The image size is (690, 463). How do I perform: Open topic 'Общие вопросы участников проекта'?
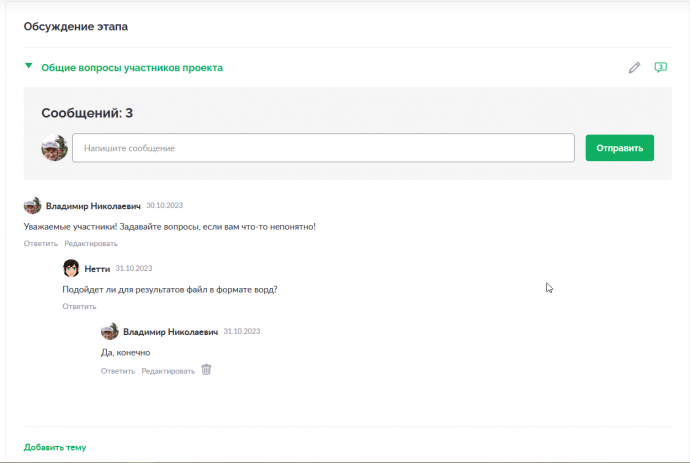tap(132, 68)
